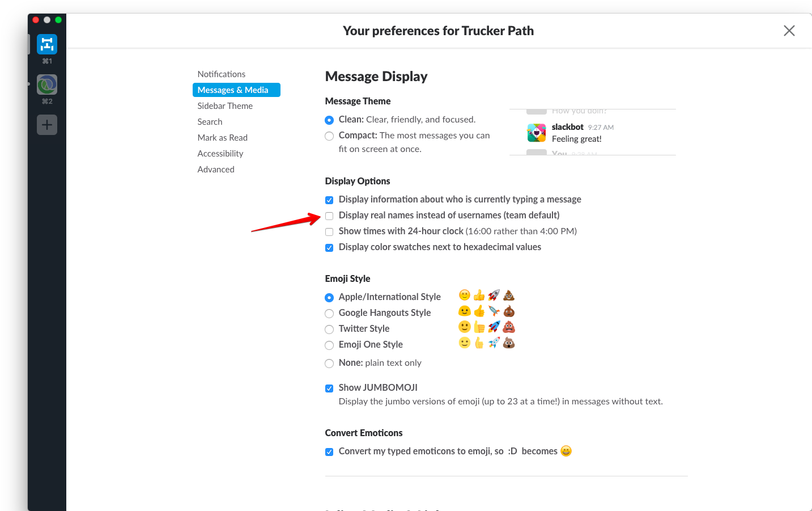Select the Compact message theme
The image size is (812, 511).
[329, 136]
